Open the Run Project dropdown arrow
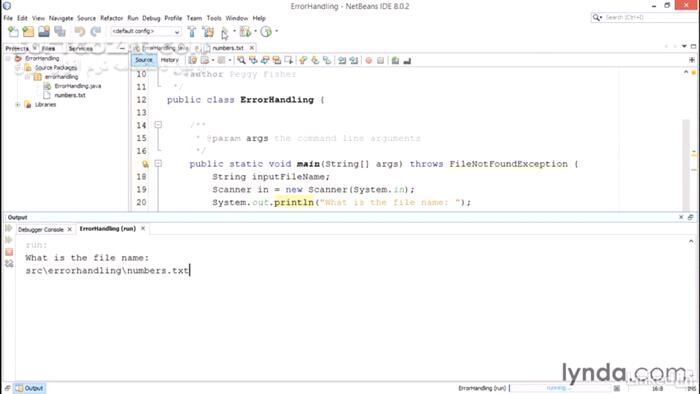 234,31
